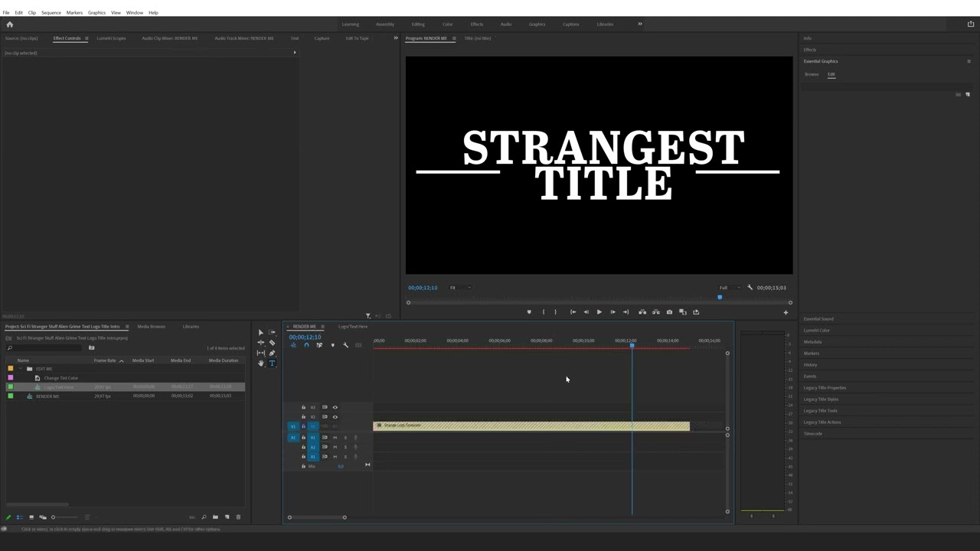Image resolution: width=980 pixels, height=551 pixels.
Task: Expand the Legacy Title Properties panel
Action: (825, 388)
